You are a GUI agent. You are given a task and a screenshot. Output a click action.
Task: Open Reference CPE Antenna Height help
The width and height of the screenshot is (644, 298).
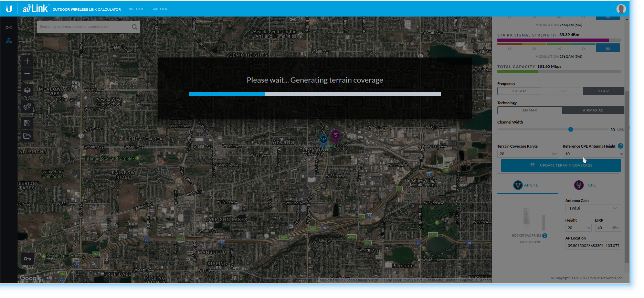[620, 146]
